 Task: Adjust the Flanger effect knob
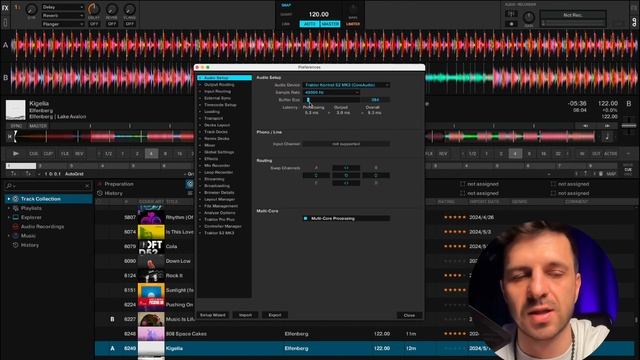tap(129, 9)
